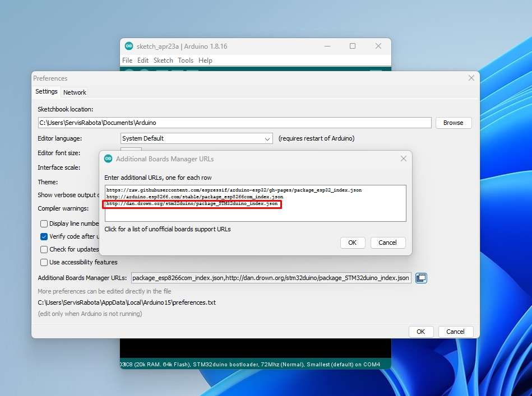Maximize the Arduino sketch window
532x396 pixels.
(x=353, y=46)
